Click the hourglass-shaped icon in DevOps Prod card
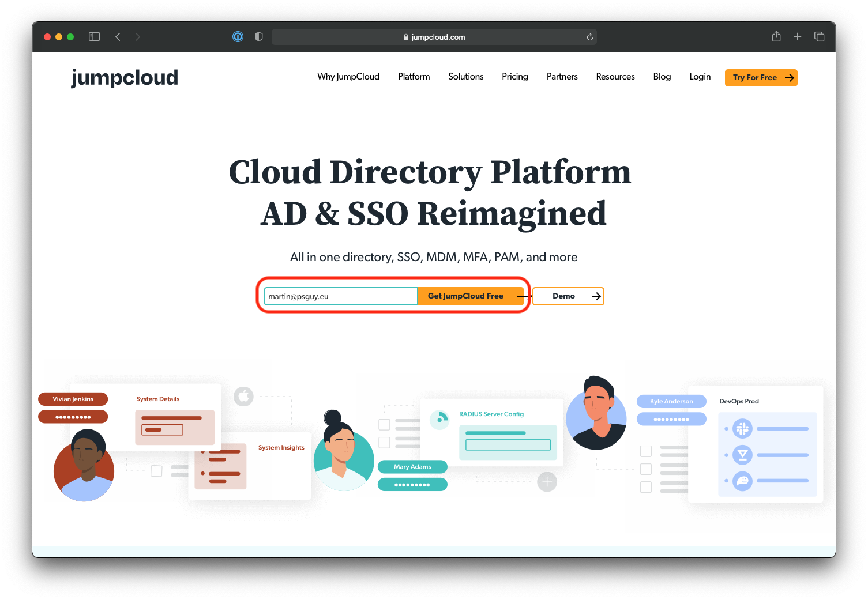868x600 pixels. pyautogui.click(x=742, y=455)
